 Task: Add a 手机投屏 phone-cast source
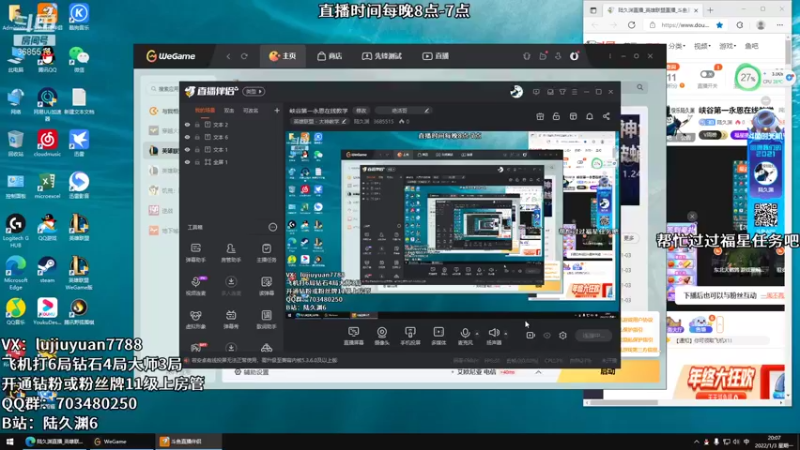[410, 336]
